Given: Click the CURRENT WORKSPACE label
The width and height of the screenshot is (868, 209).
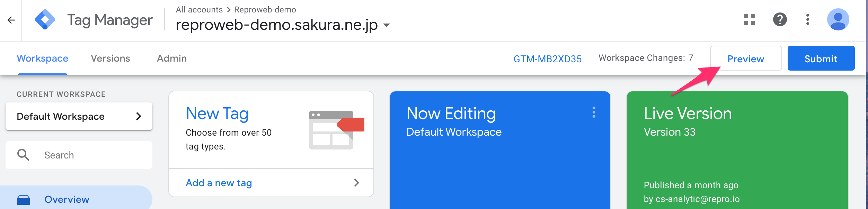Looking at the screenshot, I should [x=61, y=94].
